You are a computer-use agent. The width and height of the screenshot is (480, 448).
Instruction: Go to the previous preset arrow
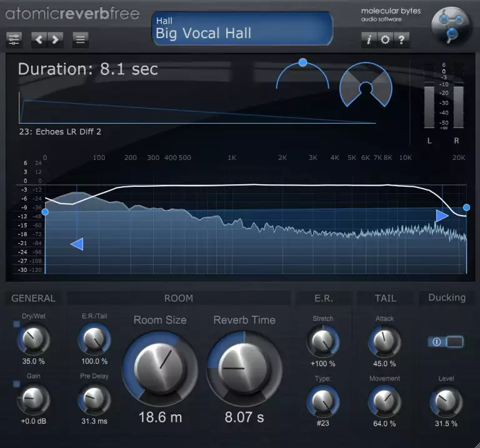pyautogui.click(x=39, y=40)
